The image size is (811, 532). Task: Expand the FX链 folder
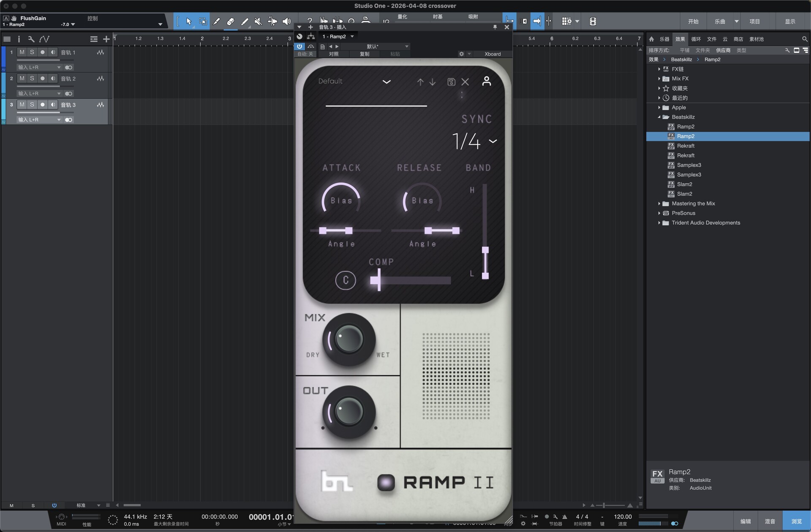pyautogui.click(x=659, y=69)
